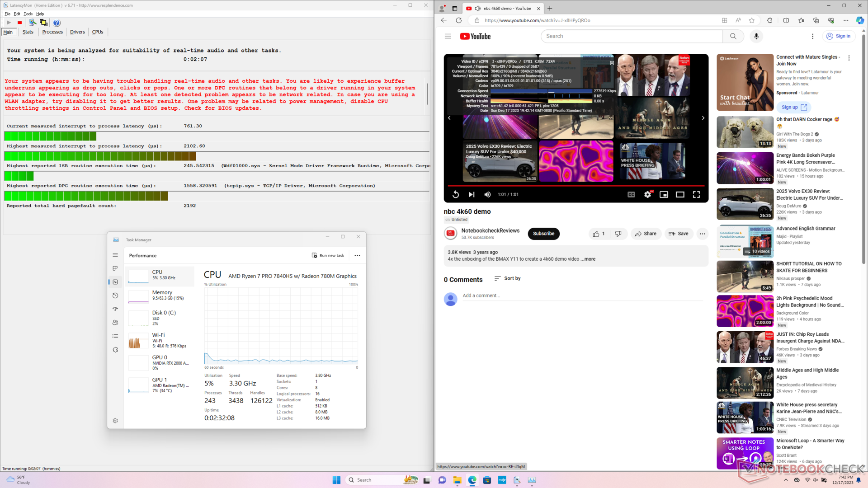
Task: Open File menu in LatencyMon
Action: pyautogui.click(x=7, y=14)
